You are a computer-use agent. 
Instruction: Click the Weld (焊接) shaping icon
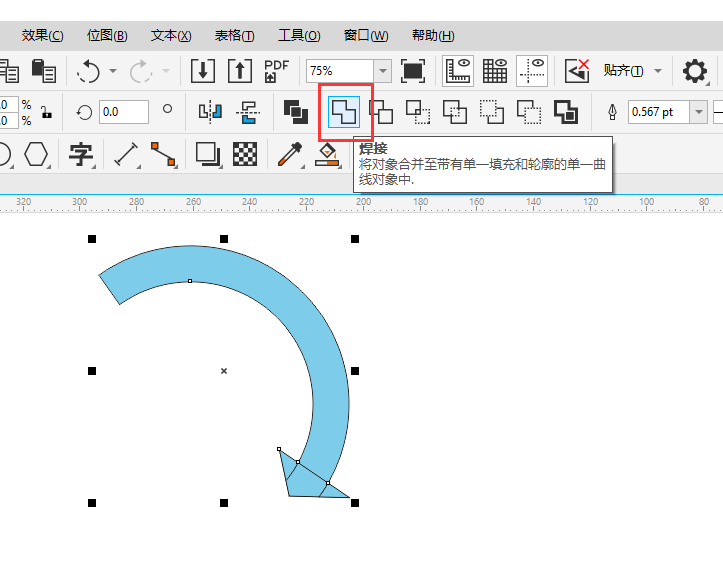click(x=344, y=112)
